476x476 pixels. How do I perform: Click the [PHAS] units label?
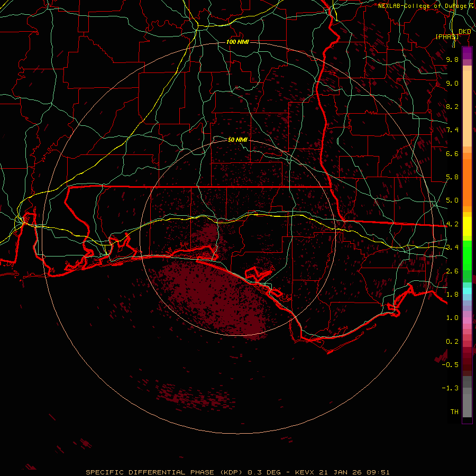click(447, 36)
